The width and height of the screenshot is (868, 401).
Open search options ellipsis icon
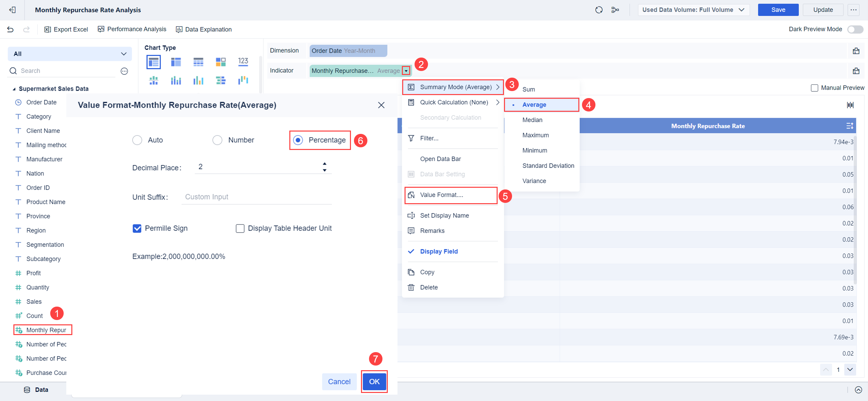click(x=124, y=71)
